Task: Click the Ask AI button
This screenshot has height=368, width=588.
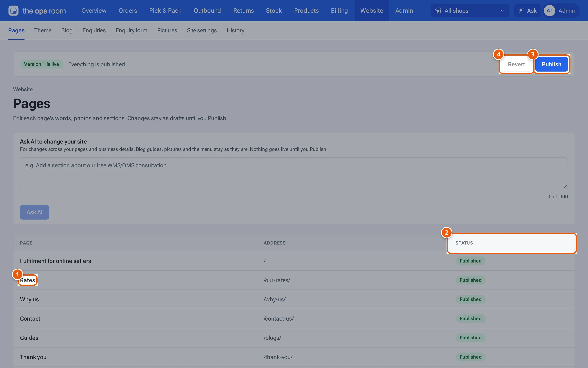Action: point(35,212)
